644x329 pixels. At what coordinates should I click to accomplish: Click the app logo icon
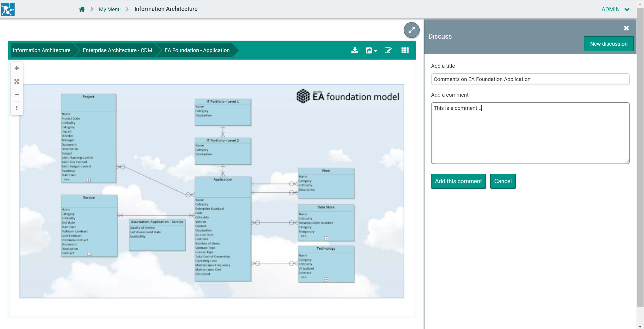pyautogui.click(x=8, y=9)
